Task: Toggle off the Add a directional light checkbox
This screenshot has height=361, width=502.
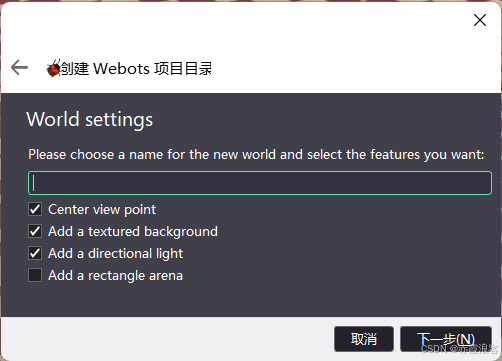Action: (35, 253)
